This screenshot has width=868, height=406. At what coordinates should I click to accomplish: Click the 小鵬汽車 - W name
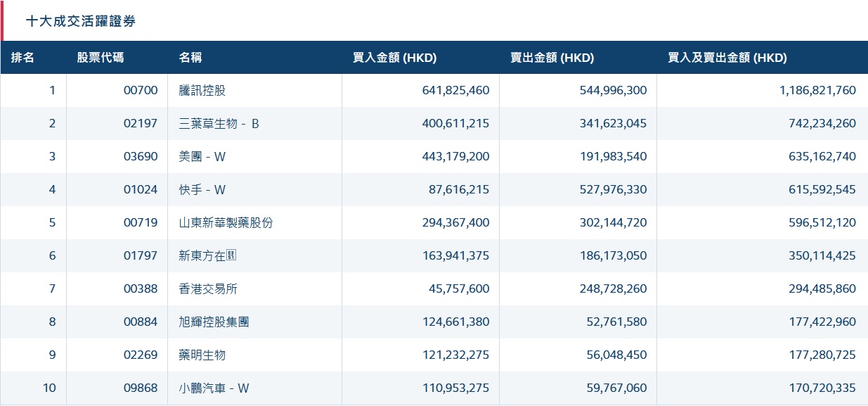(214, 388)
